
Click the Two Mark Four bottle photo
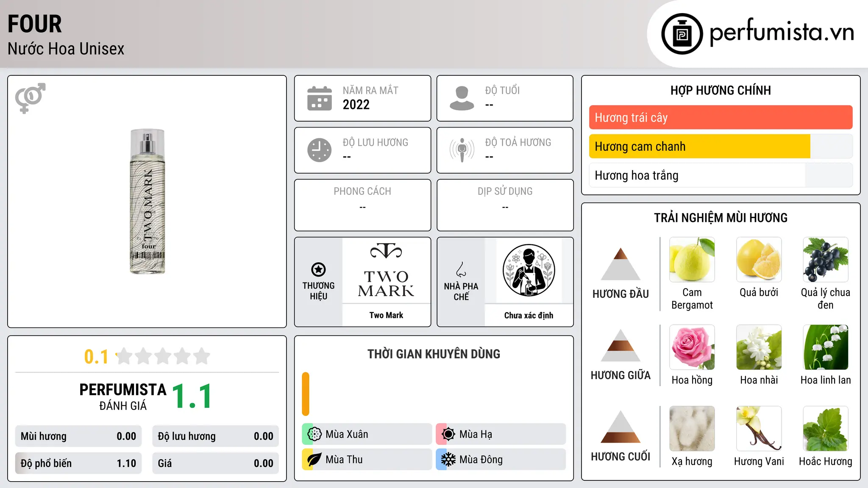(147, 201)
